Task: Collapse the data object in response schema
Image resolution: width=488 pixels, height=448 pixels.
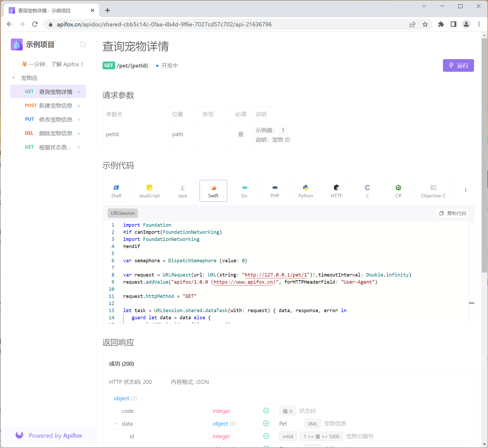Action: pyautogui.click(x=117, y=423)
